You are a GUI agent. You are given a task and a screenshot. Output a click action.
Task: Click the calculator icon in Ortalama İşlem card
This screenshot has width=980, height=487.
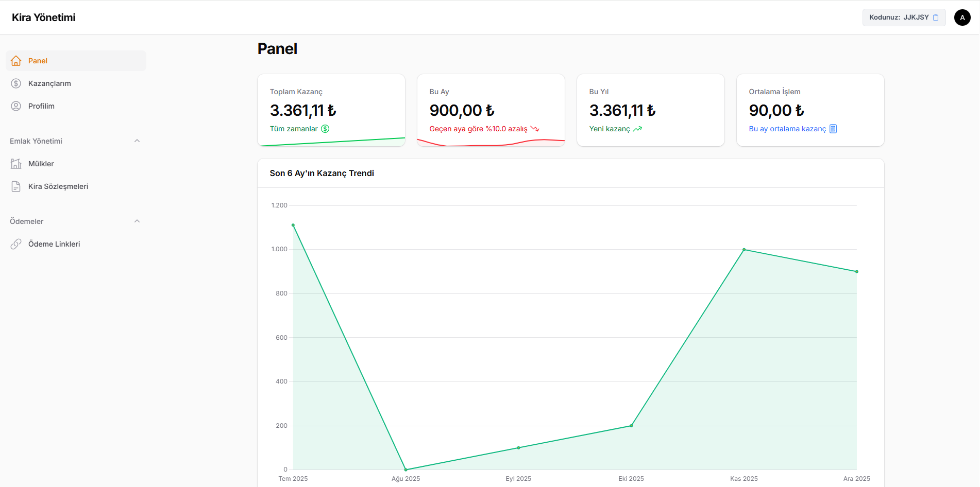tap(833, 129)
